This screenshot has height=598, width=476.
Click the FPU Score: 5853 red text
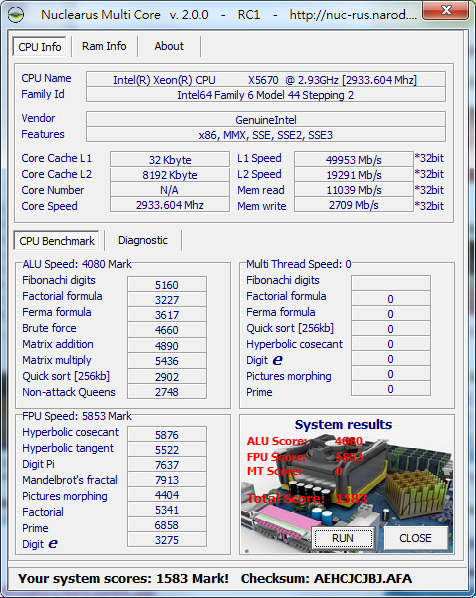coord(304,457)
